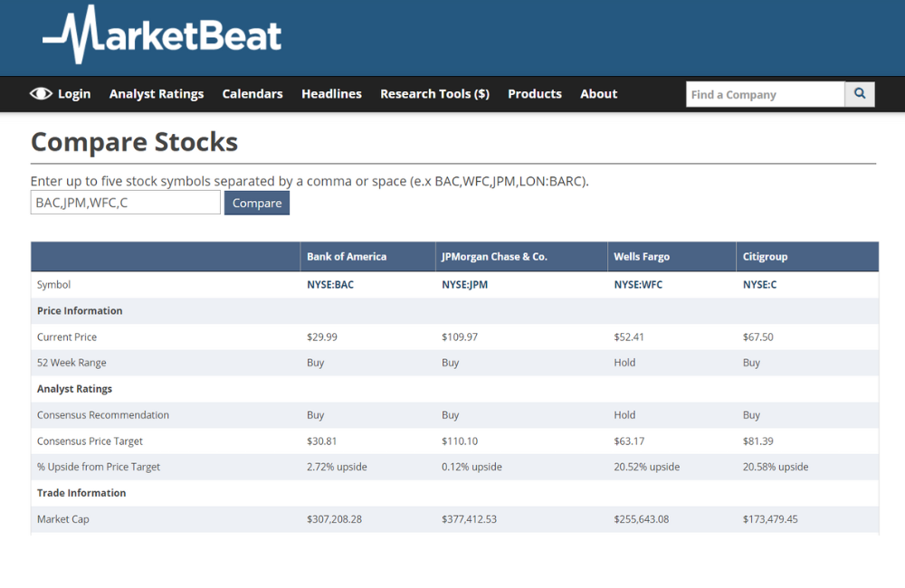Click the magnifier search button
The height and width of the screenshot is (588, 905).
coord(860,94)
